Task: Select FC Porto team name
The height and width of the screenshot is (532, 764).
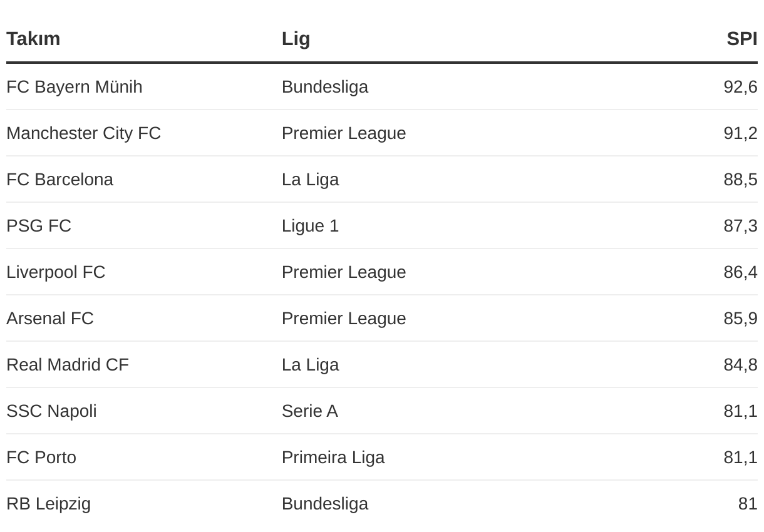Action: 41,458
